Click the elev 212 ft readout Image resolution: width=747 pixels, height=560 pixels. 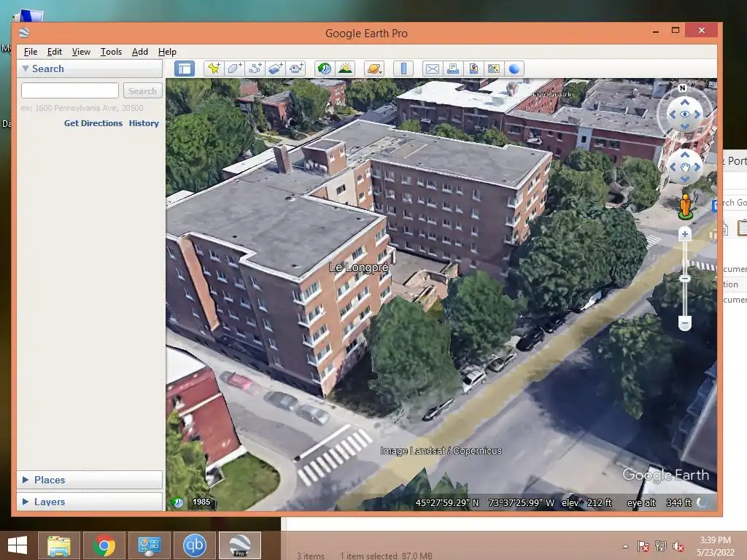tap(587, 502)
